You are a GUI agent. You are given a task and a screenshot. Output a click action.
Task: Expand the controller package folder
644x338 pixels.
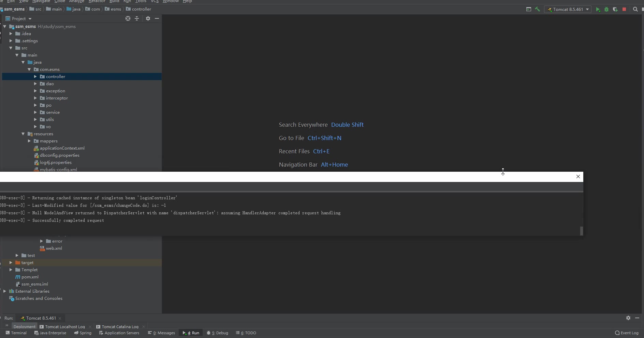[x=35, y=77]
